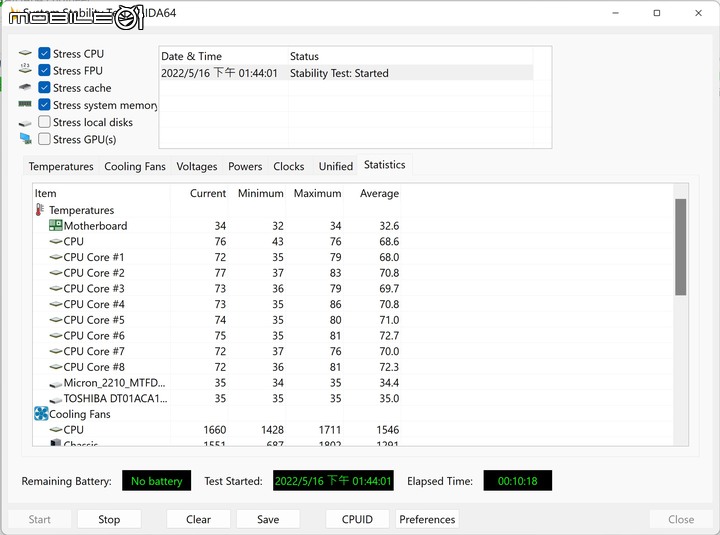720x535 pixels.
Task: Enable the Stress GPU(s) checkbox
Action: point(44,139)
